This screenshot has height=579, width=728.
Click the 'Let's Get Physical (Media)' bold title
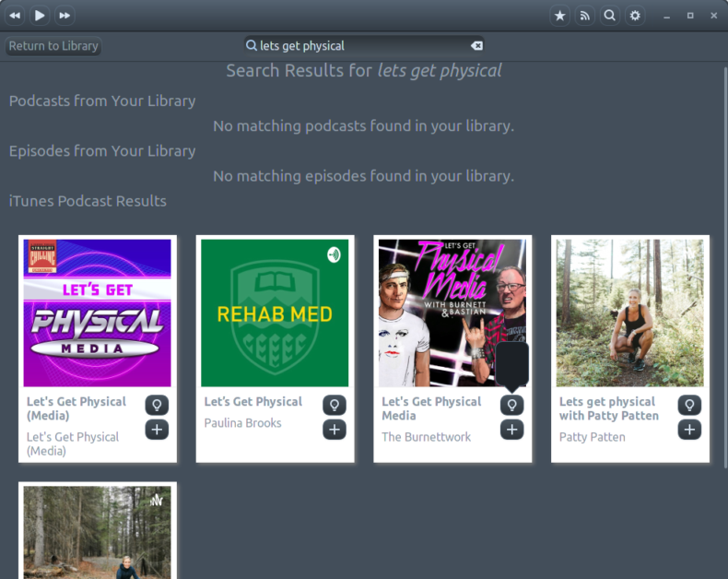point(76,408)
